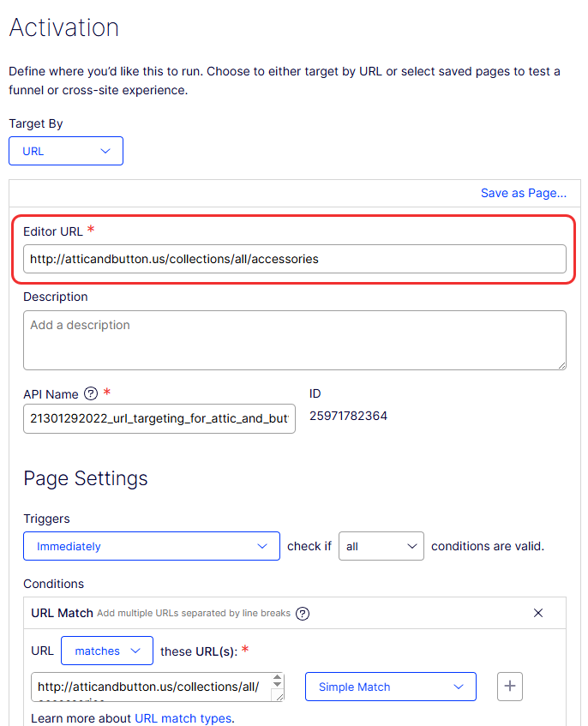Image resolution: width=588 pixels, height=726 pixels.
Task: Add another URL with the plus button
Action: 510,687
